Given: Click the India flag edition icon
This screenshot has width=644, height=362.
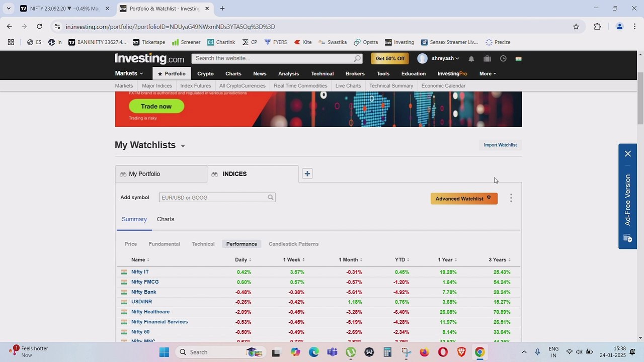Looking at the screenshot, I should coord(518,59).
